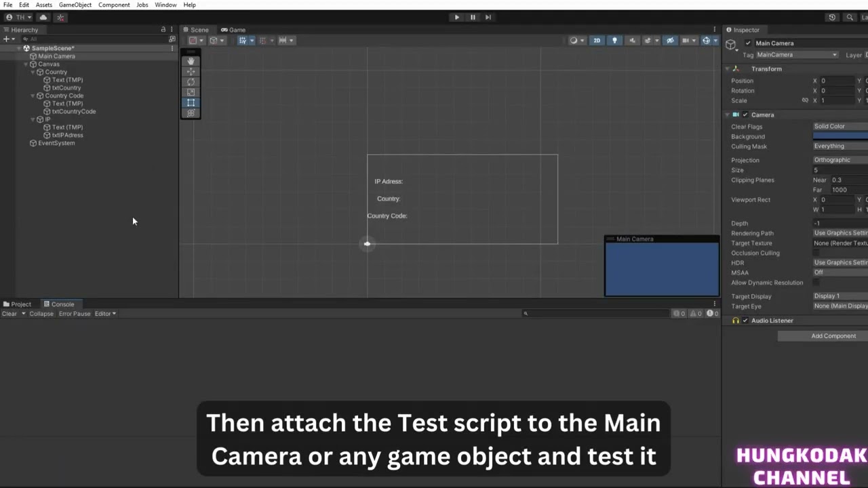Click the Play button
The image size is (868, 488).
(x=456, y=17)
